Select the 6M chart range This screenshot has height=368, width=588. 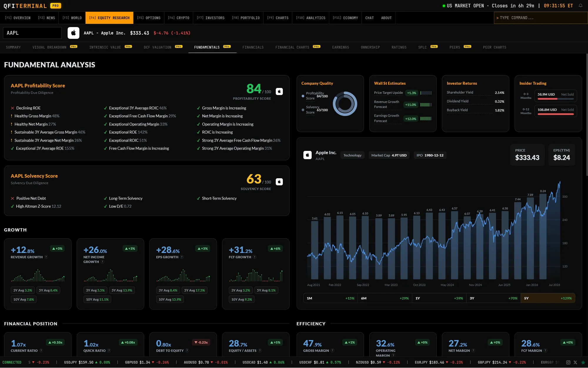385,298
